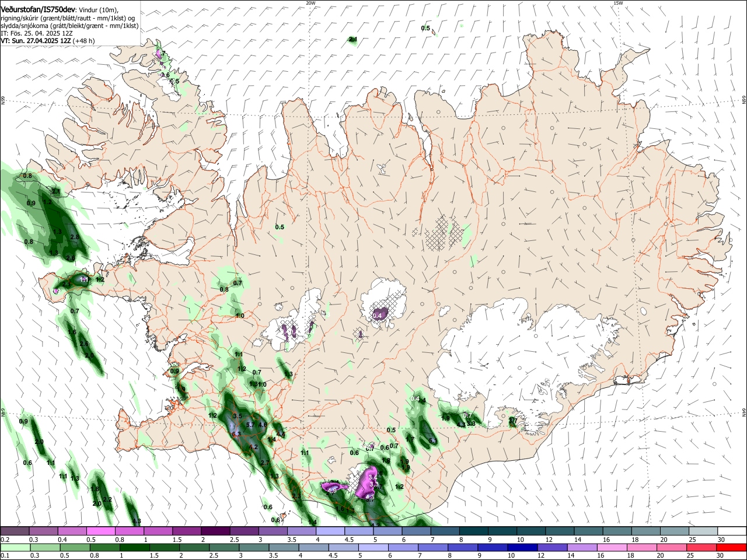This screenshot has width=747, height=560.
Task: Click the 6.3 precipitation value on the map
Action: (x=236, y=434)
